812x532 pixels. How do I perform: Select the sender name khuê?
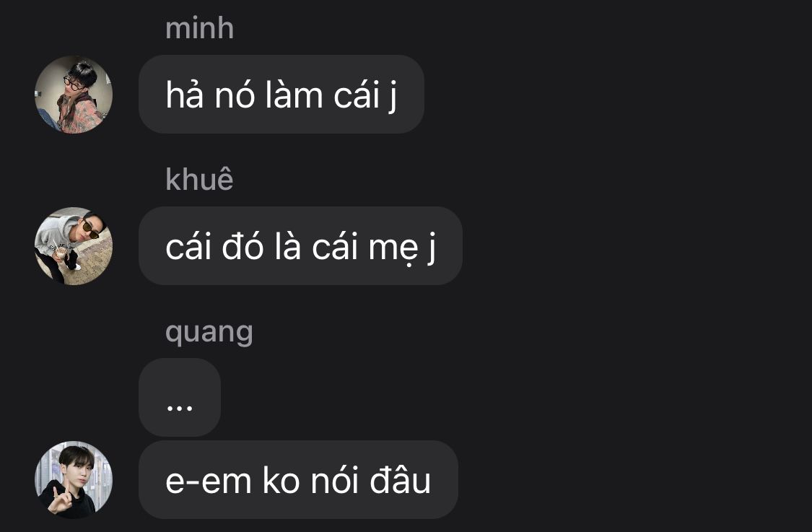(x=199, y=179)
